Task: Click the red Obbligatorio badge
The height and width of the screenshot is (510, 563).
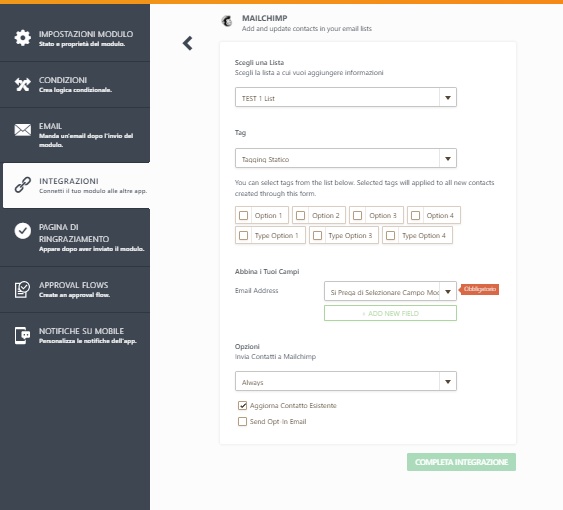Action: point(479,289)
